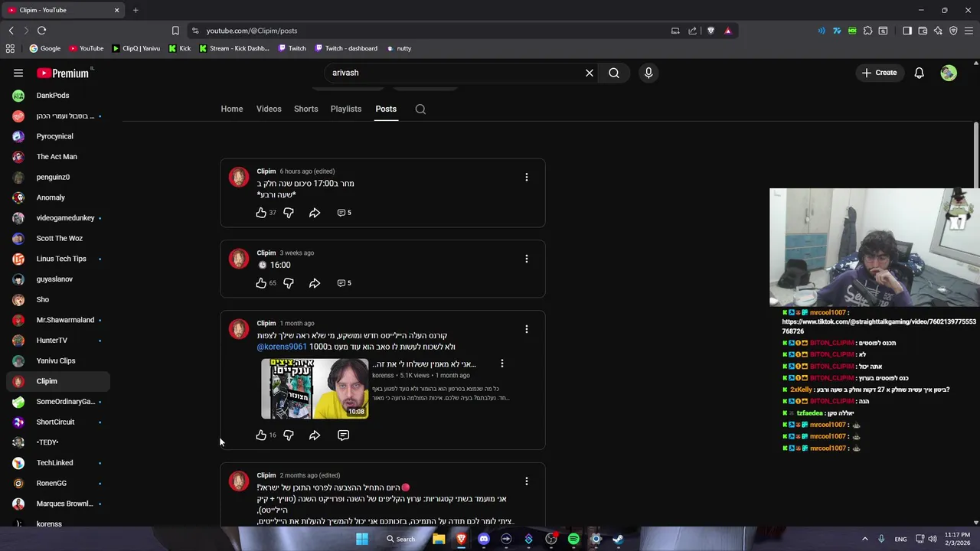Screen dimensions: 980x551
Task: Open comments on the 6 hours ago post
Action: pyautogui.click(x=344, y=213)
